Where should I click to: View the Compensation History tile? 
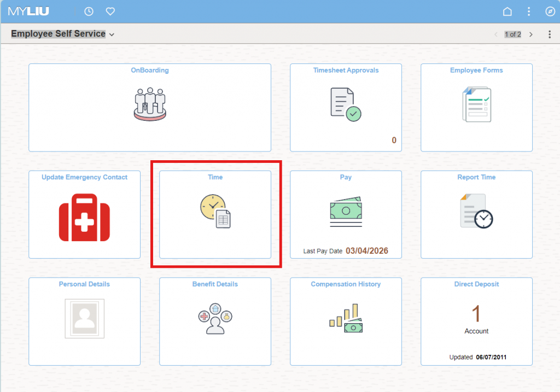click(346, 321)
